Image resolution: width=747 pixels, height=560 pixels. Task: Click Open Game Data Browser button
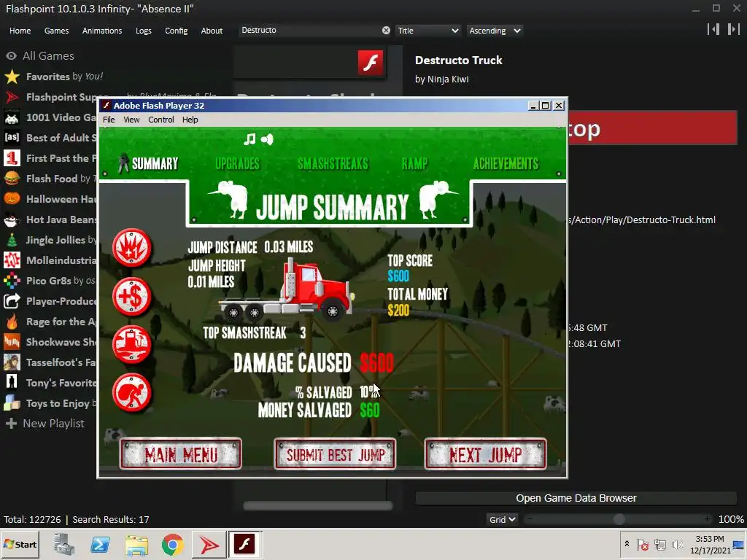[x=576, y=498]
